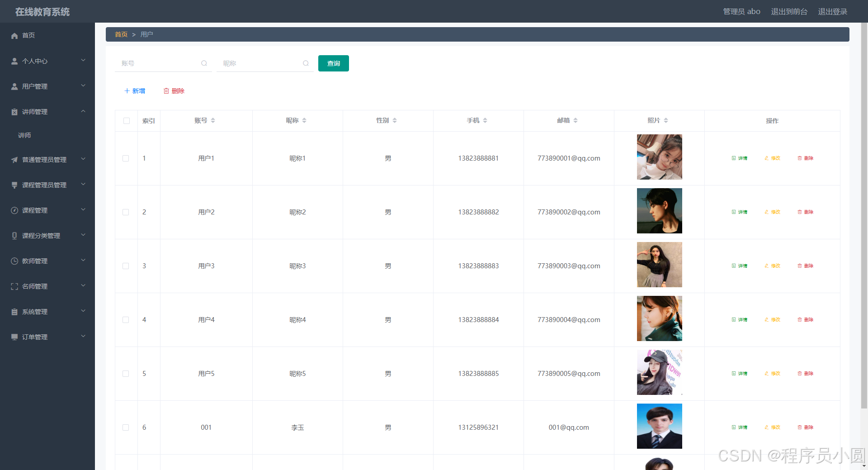
Task: Click the 课程管理 compass icon
Action: (14, 210)
